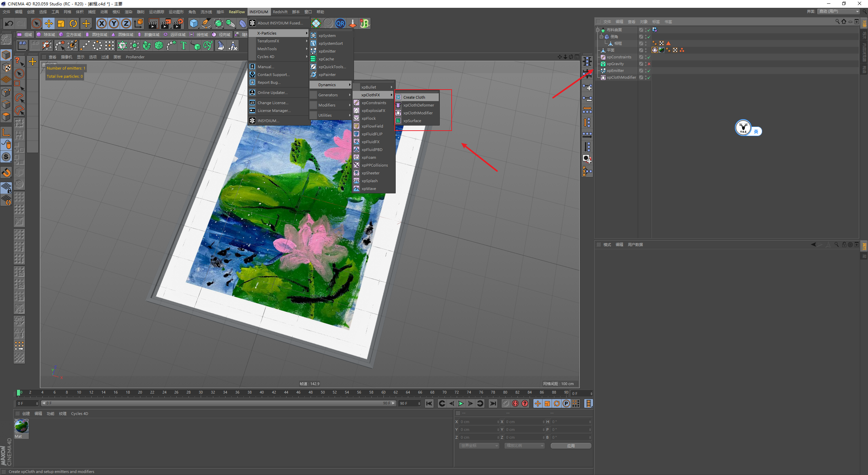Click the xpFlock menu entry
Image resolution: width=868 pixels, height=475 pixels.
coord(369,118)
